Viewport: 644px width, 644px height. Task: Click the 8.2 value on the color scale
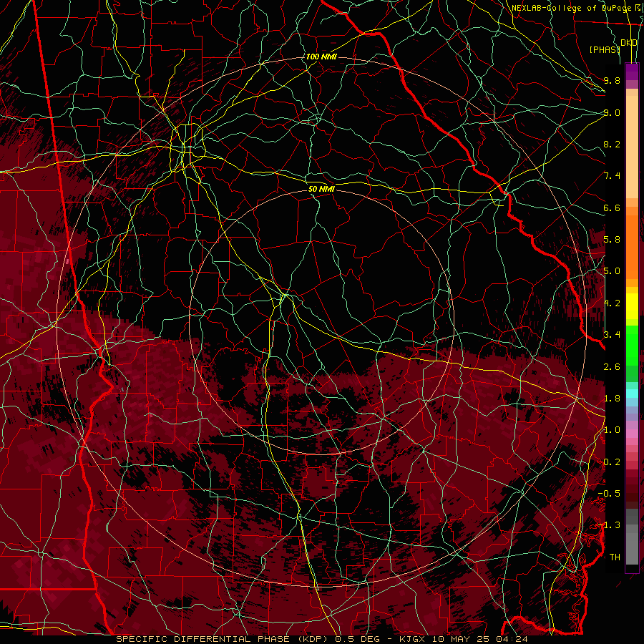(612, 144)
